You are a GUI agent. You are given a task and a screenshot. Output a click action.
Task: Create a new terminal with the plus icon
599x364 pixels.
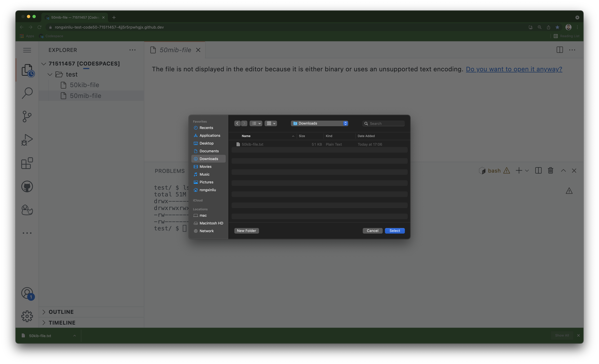(x=519, y=170)
